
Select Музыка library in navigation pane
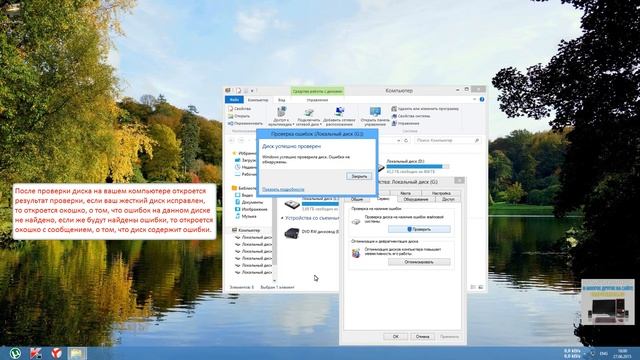[246, 216]
